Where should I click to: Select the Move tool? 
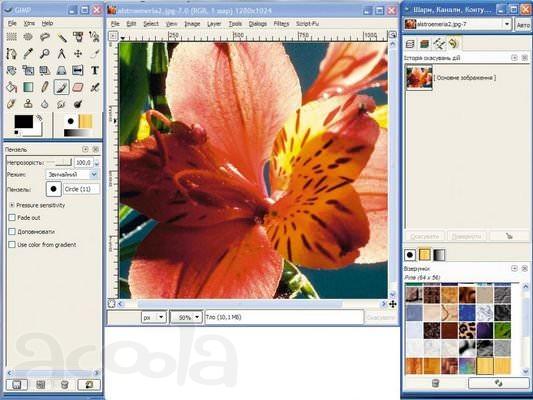click(78, 54)
